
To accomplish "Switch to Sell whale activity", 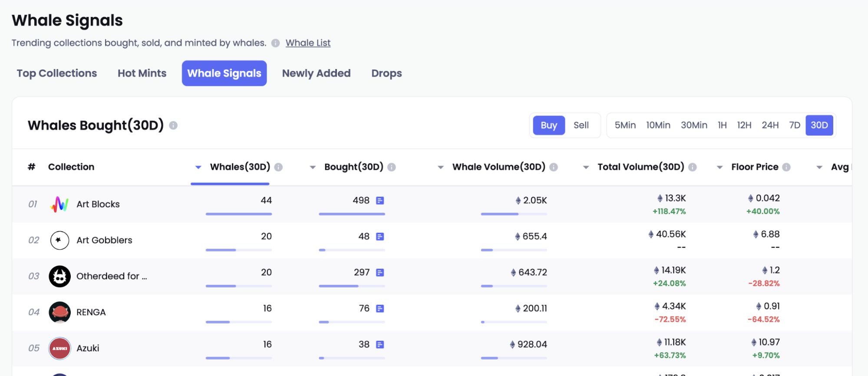I will [581, 125].
